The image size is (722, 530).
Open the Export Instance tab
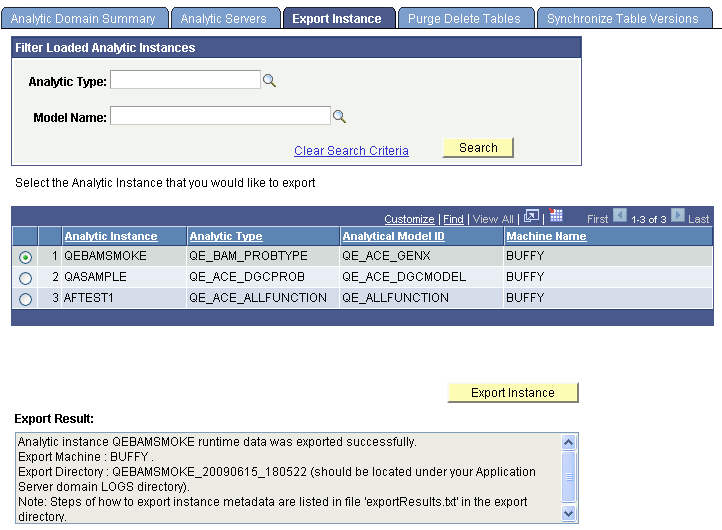[338, 18]
